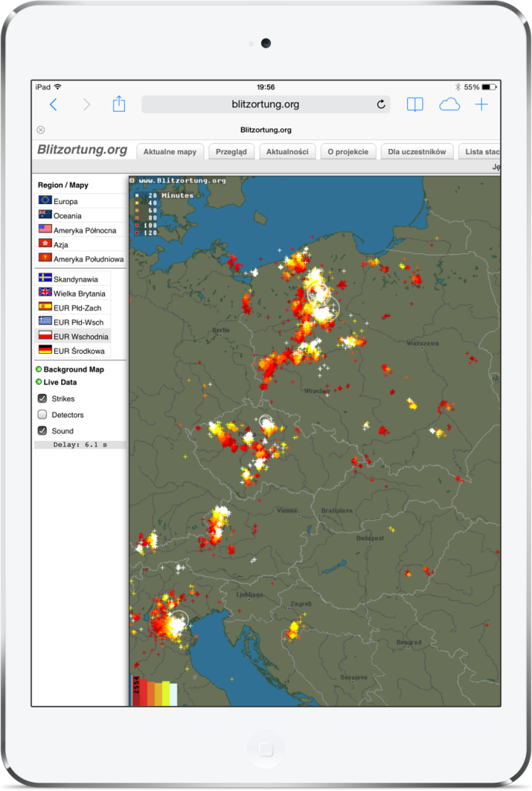Tap the Safari back arrow

click(x=53, y=104)
